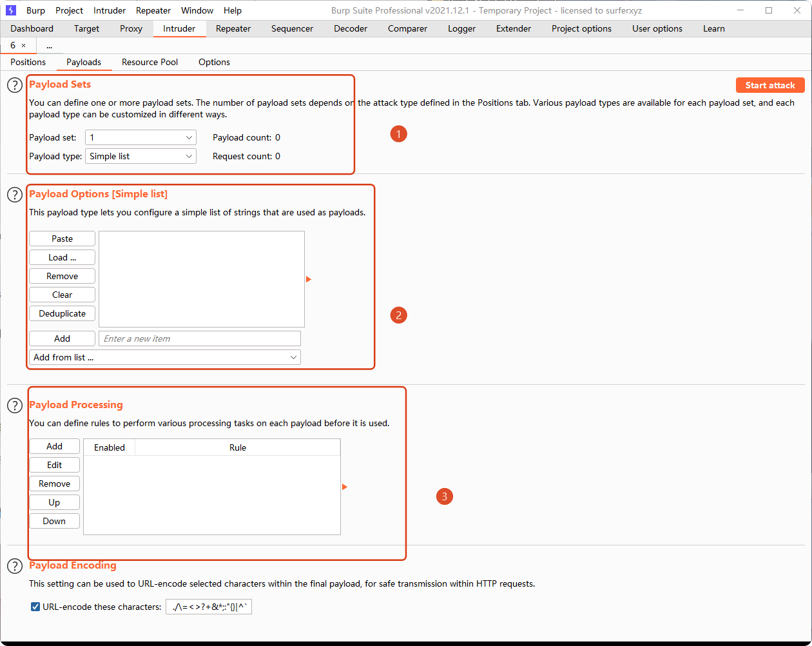The width and height of the screenshot is (812, 646).
Task: Click Remove in Payload Options
Action: point(62,276)
